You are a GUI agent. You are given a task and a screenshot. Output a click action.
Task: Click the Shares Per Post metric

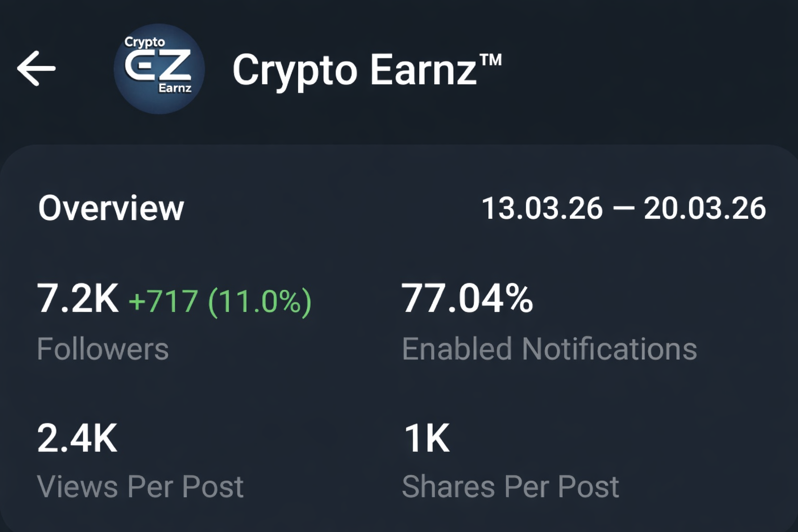coord(512,486)
